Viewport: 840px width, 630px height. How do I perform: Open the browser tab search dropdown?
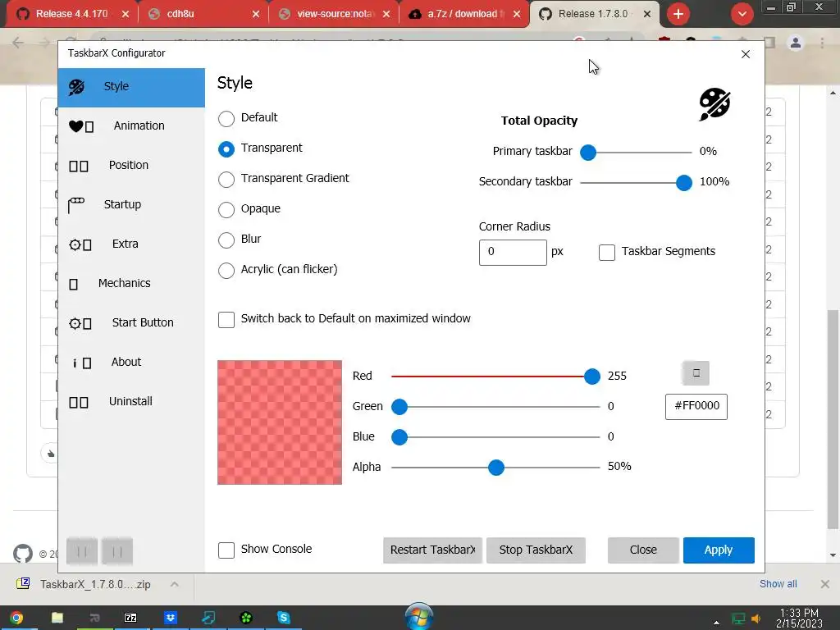click(x=742, y=14)
